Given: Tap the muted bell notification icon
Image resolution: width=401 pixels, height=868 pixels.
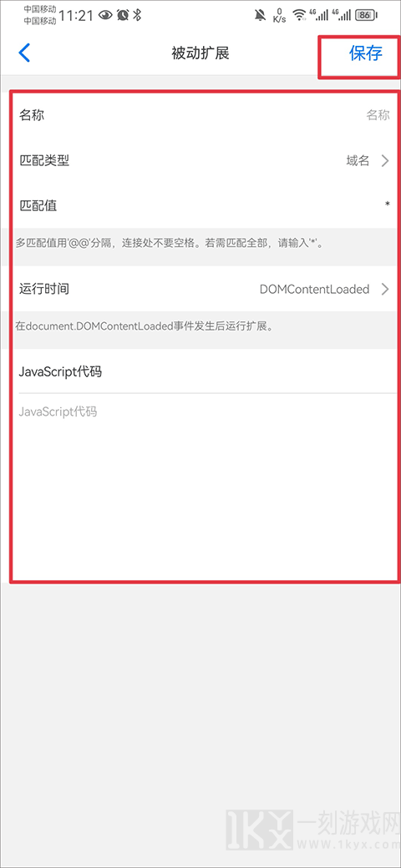Looking at the screenshot, I should (261, 16).
